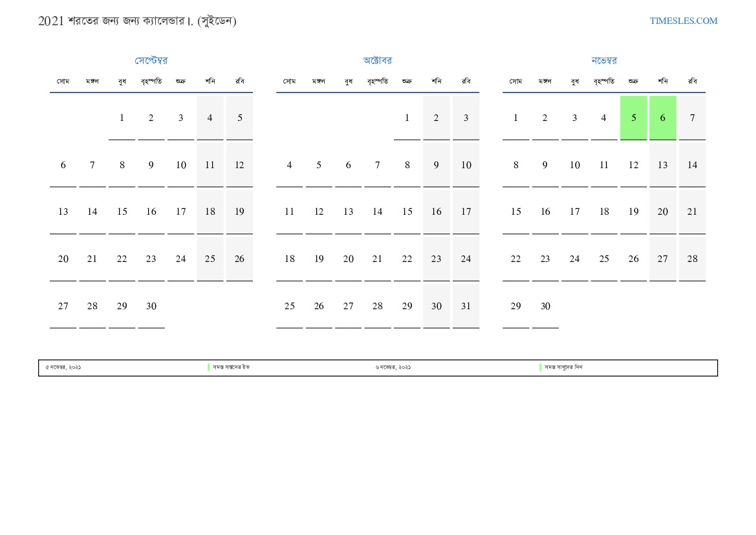
Task: Pick 15 September in the calendar
Action: pos(122,212)
